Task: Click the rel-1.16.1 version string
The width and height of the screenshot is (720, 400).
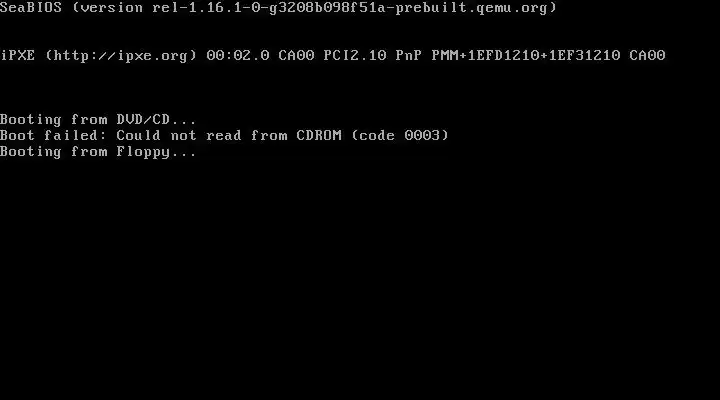Action: pos(197,7)
